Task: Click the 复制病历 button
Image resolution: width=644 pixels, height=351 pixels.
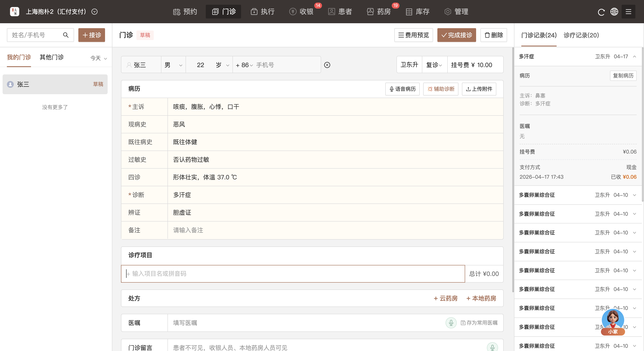Action: tap(623, 76)
